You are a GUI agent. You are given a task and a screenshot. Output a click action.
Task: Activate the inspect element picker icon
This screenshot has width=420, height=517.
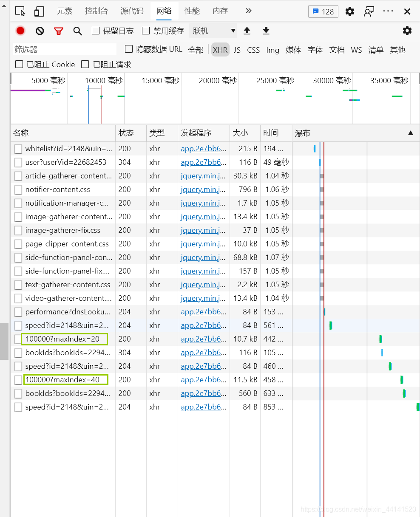click(20, 11)
